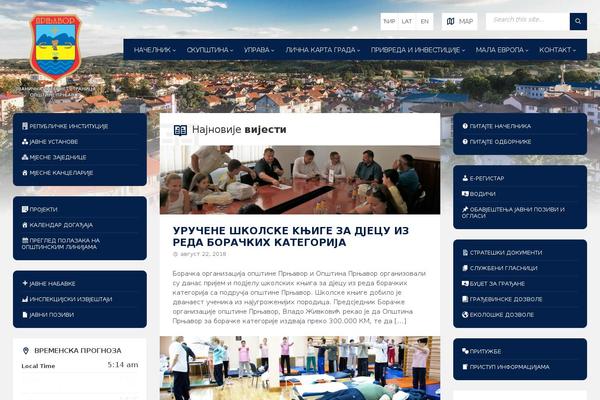Screen dimensions: 600x400
Task: Click the globe icon beside ЕКОЛОШКЕ ДОЗВОЛЕ
Action: (x=465, y=315)
